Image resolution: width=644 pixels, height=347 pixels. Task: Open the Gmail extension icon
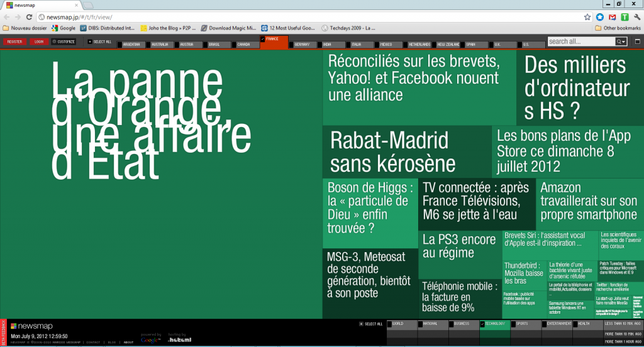coord(613,17)
